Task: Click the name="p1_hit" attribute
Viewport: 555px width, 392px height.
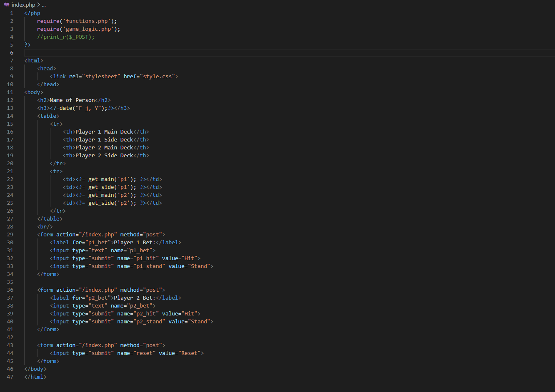Action: (x=138, y=258)
